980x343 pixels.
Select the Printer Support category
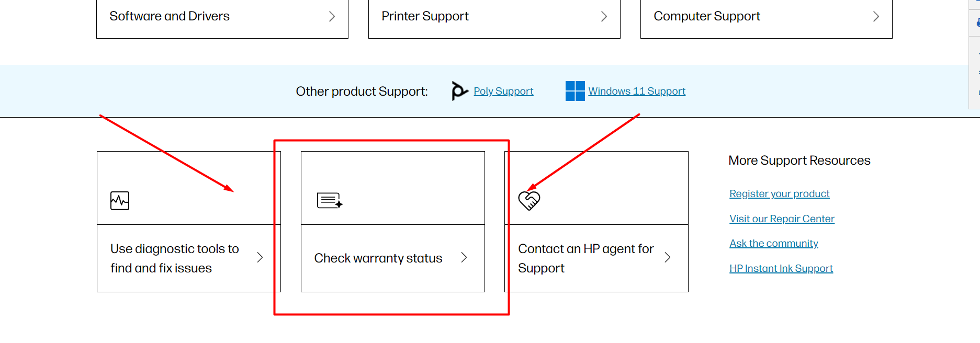pos(425,16)
